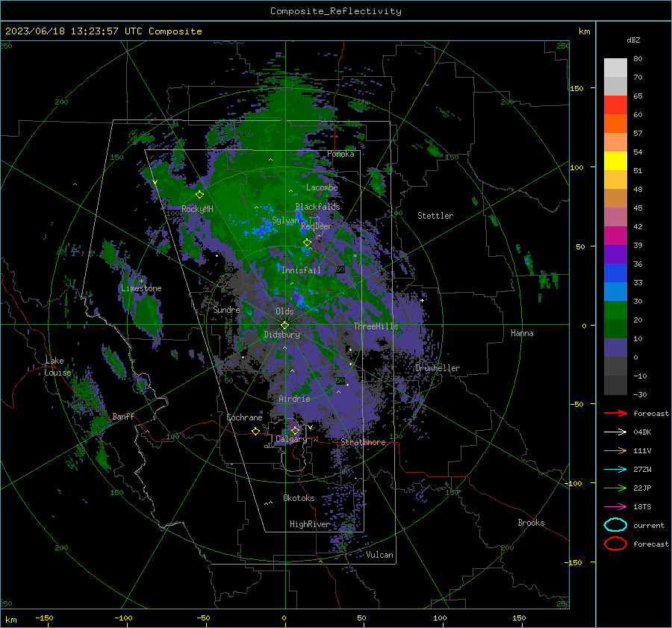Click the Lake Louise label

click(57, 367)
